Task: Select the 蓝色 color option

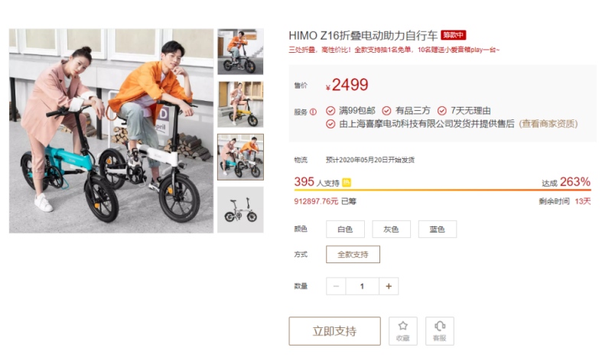Action: coord(437,229)
